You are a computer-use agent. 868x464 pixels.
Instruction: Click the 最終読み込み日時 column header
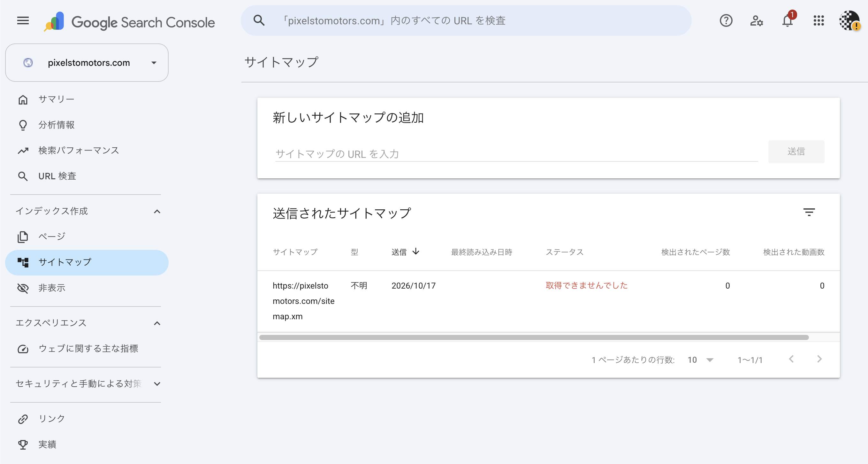(482, 252)
